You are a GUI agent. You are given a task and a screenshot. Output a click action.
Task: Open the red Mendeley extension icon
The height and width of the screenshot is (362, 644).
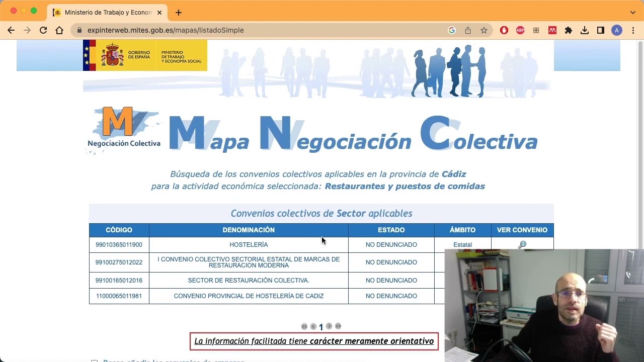[552, 30]
